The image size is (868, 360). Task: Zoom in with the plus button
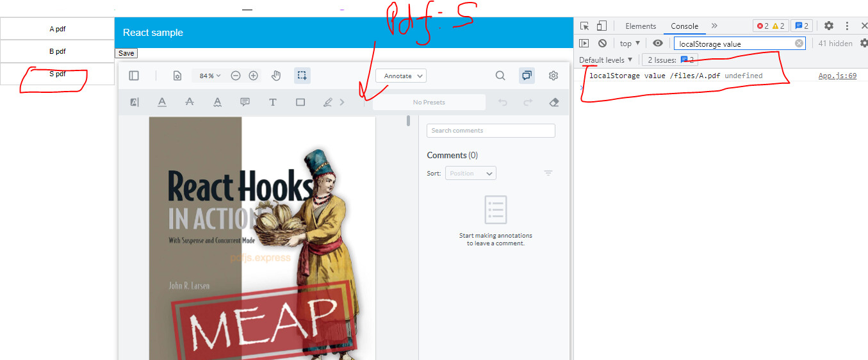pyautogui.click(x=253, y=76)
